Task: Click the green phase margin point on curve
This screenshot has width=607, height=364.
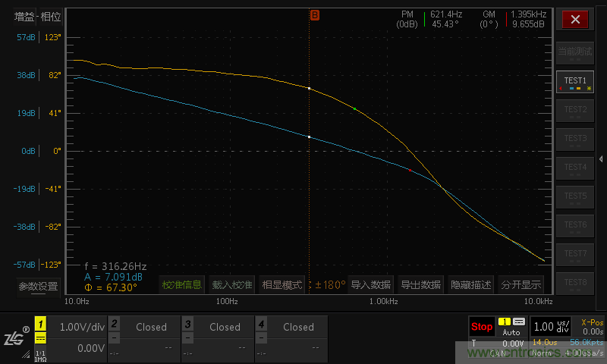Action: 354,109
